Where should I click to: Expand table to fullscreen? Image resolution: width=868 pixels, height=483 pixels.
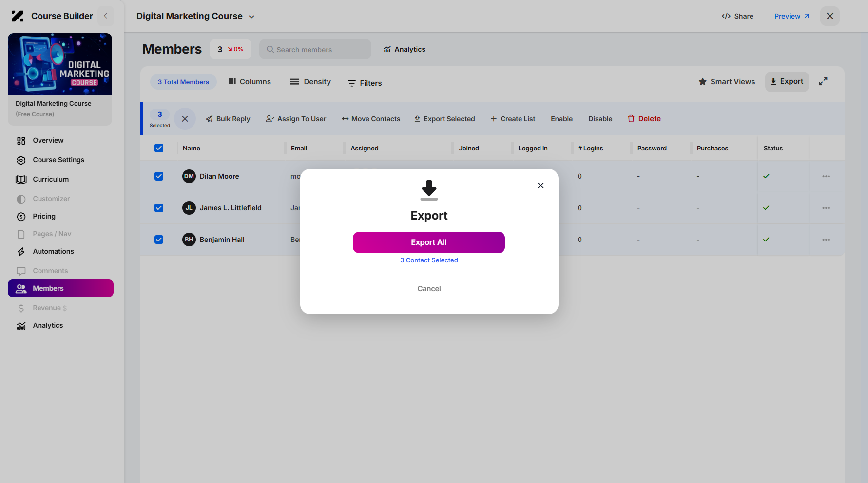click(x=823, y=81)
